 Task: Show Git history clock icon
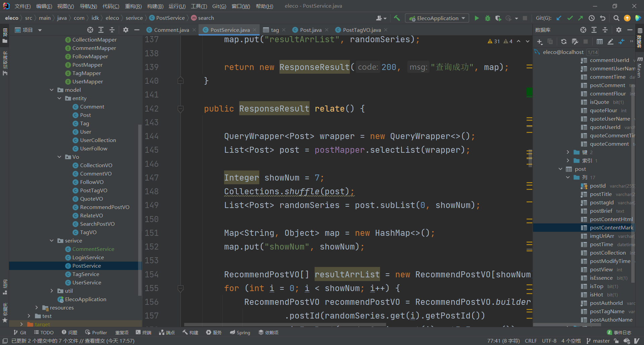(592, 18)
